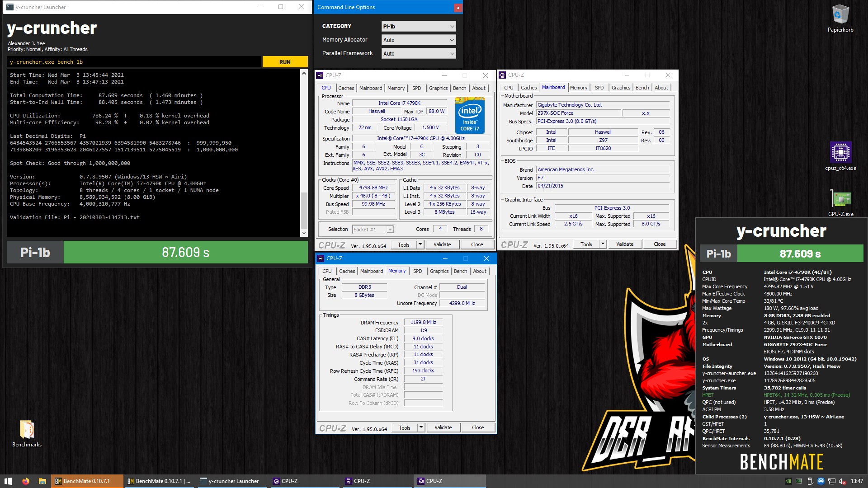Open NVIDIA tray icon
The height and width of the screenshot is (488, 868).
click(788, 481)
